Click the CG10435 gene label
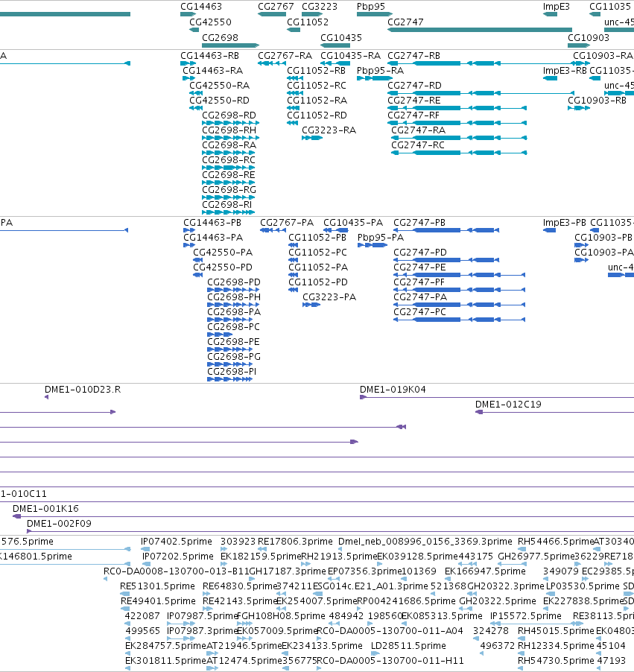The height and width of the screenshot is (672, 634). coord(340,37)
